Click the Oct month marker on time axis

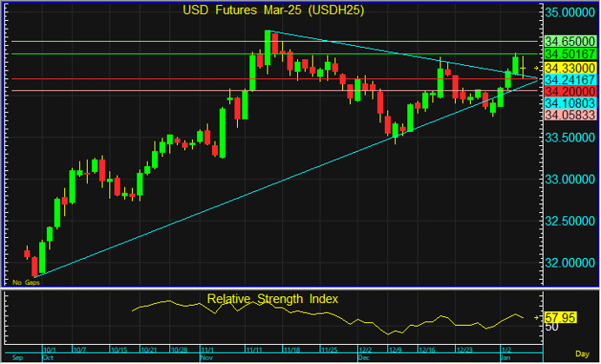48,357
